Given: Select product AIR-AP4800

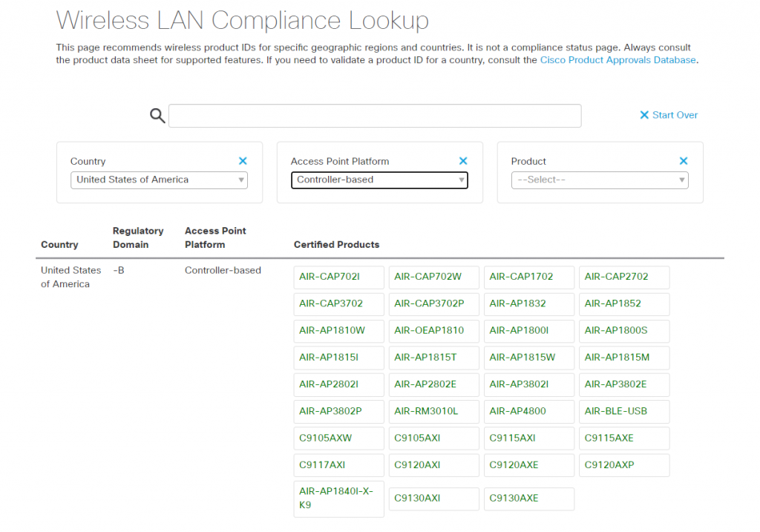Looking at the screenshot, I should point(528,412).
